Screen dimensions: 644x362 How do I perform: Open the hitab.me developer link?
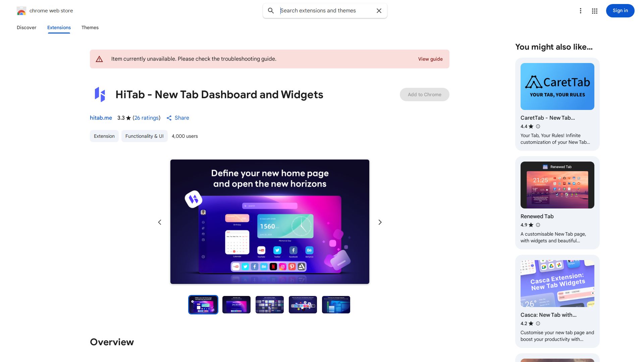101,118
